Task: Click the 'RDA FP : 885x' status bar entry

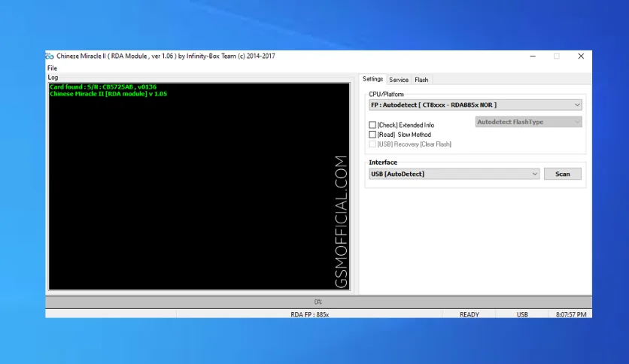Action: [x=309, y=314]
